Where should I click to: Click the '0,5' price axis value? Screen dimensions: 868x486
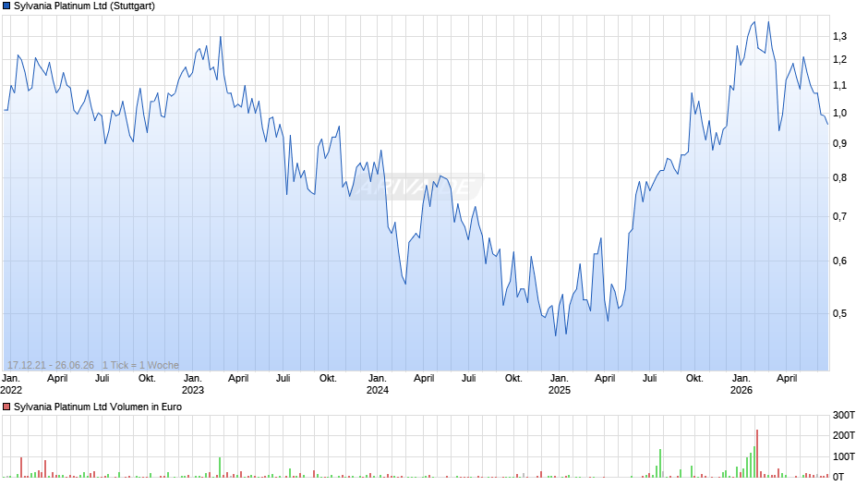click(x=839, y=313)
